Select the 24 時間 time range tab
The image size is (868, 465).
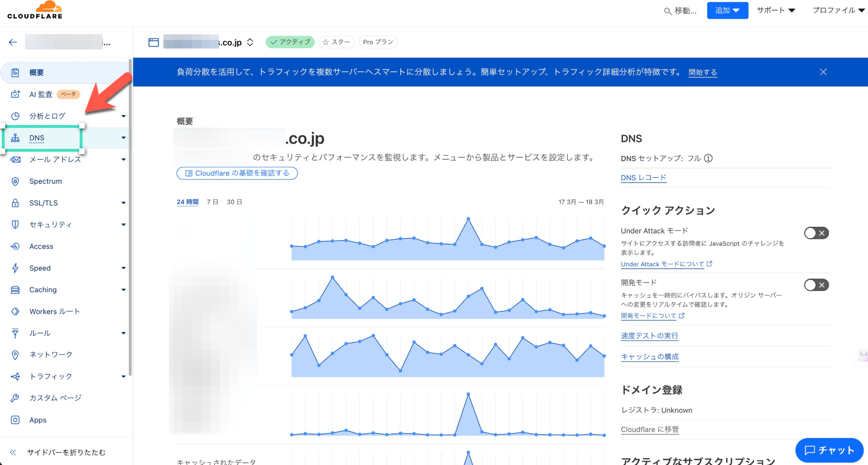[x=187, y=202]
